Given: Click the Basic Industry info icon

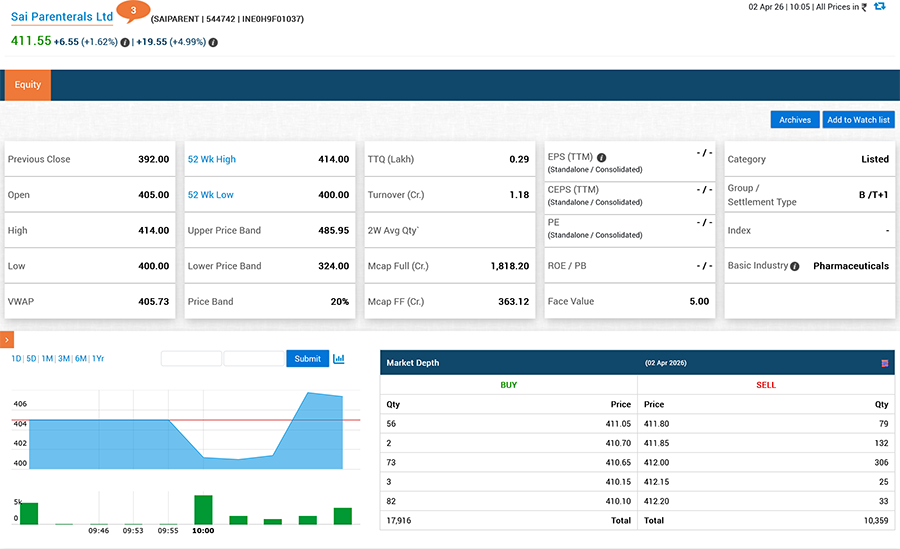Looking at the screenshot, I should point(795,266).
